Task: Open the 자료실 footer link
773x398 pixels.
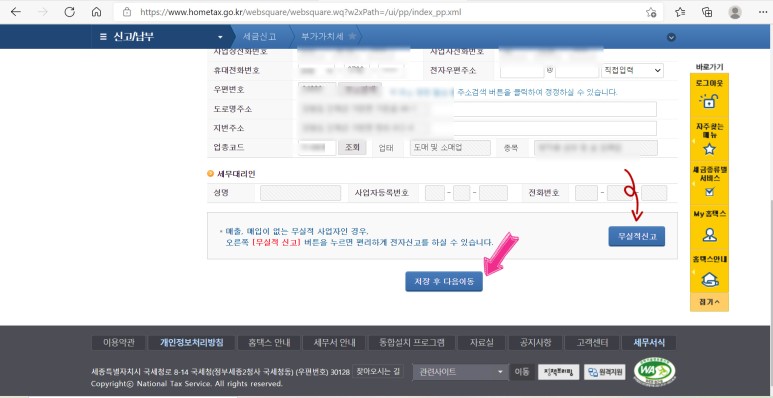Action: click(482, 342)
